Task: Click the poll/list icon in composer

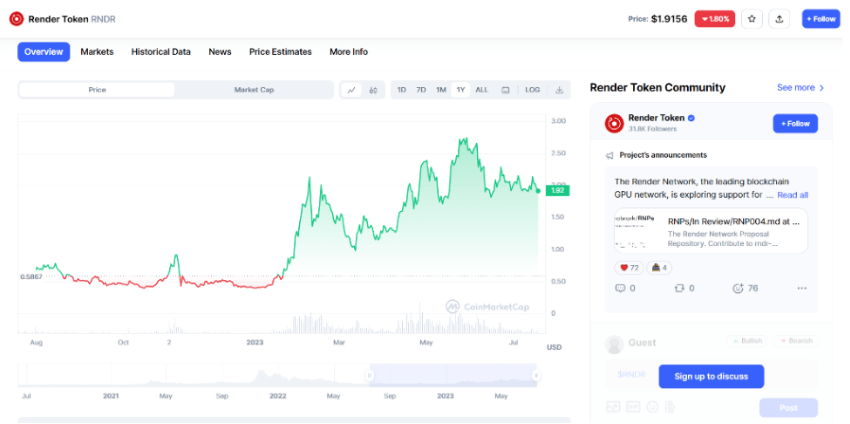Action: pos(671,406)
